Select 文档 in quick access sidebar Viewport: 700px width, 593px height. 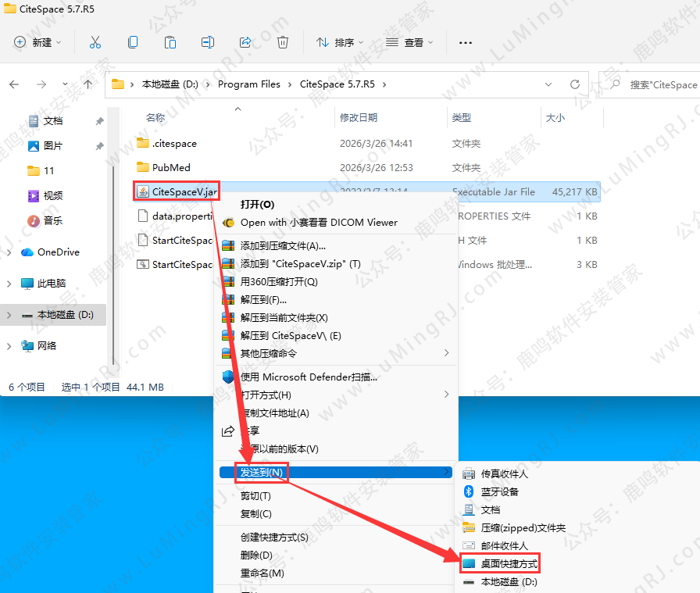pyautogui.click(x=53, y=121)
